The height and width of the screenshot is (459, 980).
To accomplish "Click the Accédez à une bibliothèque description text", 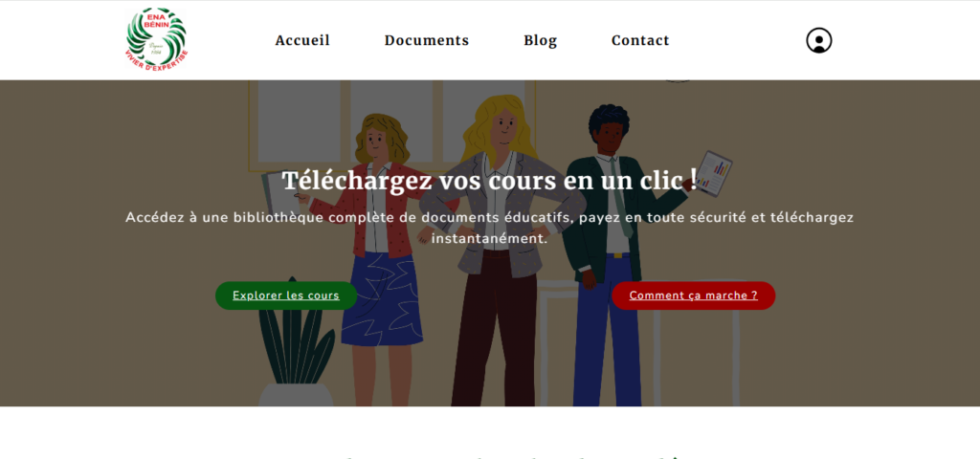I will pos(489,228).
